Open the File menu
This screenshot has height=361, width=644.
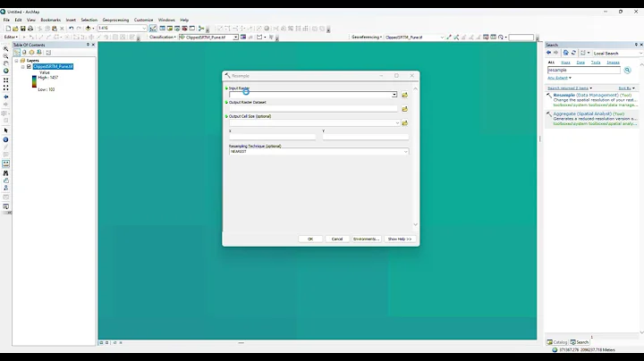tap(6, 20)
